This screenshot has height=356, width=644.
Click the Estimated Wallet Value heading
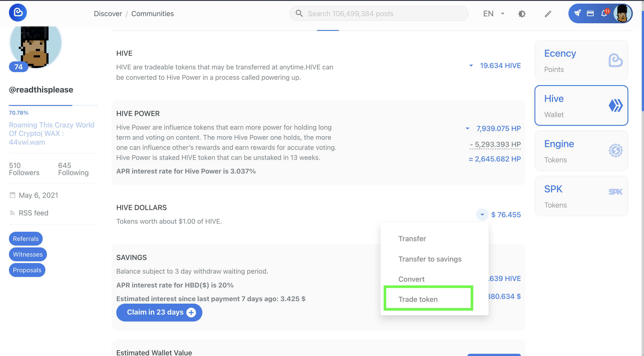(154, 352)
